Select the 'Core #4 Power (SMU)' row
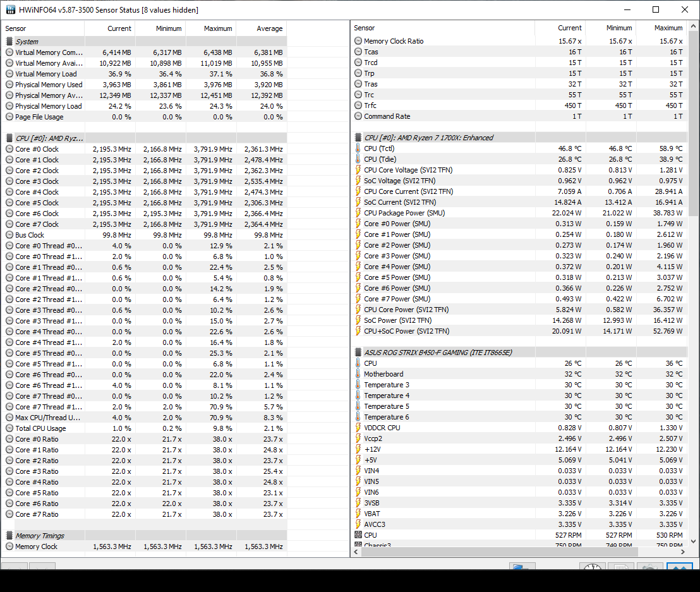700x592 pixels. 520,267
